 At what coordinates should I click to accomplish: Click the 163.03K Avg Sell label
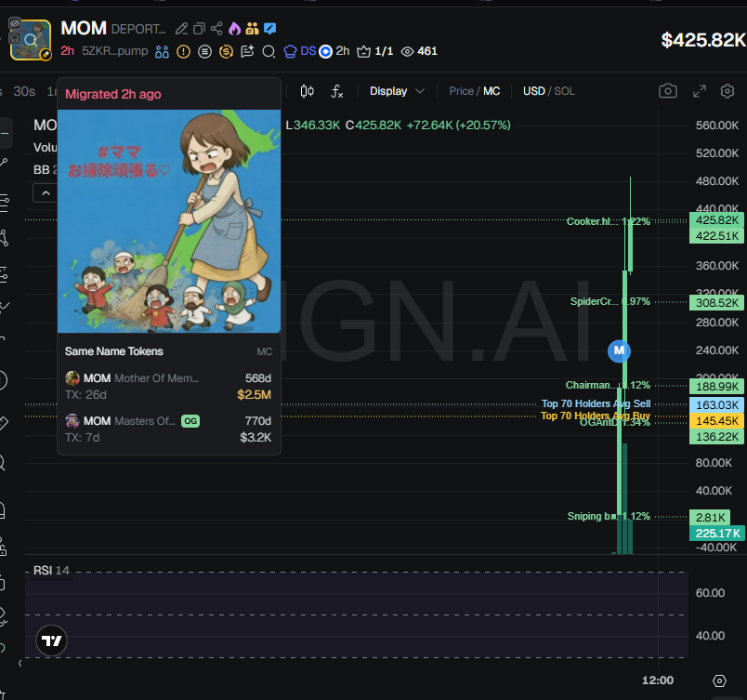(x=716, y=405)
